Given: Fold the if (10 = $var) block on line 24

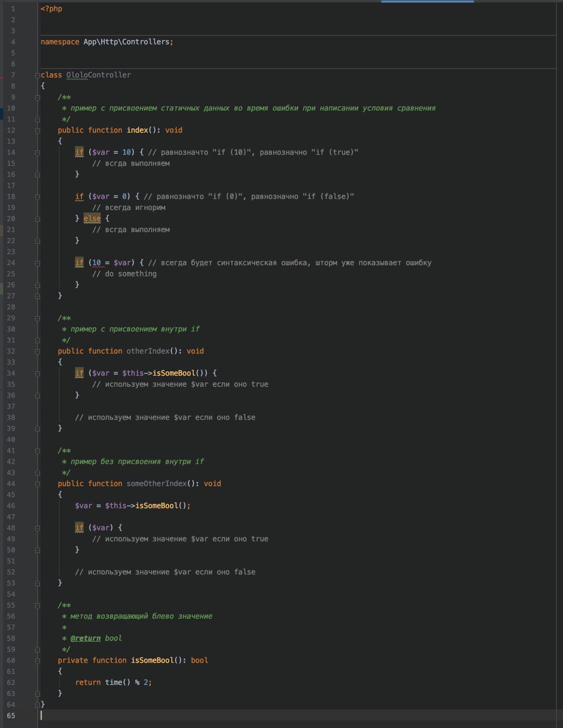Looking at the screenshot, I should [x=38, y=263].
